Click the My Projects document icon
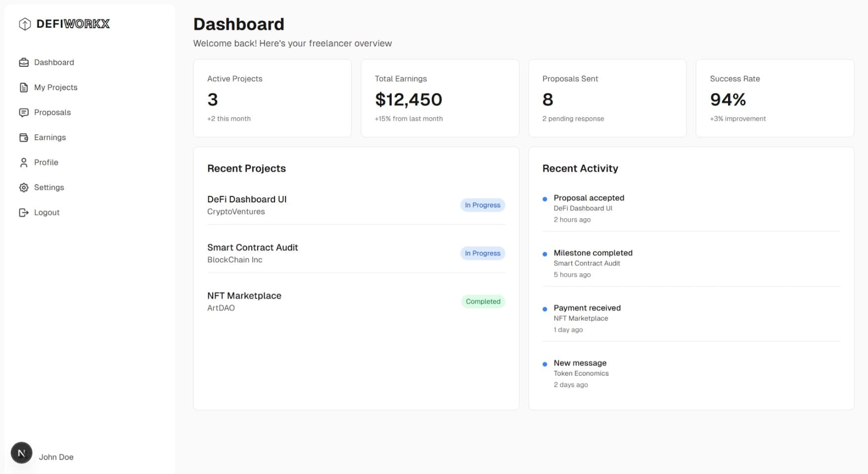This screenshot has width=868, height=474. 24,87
